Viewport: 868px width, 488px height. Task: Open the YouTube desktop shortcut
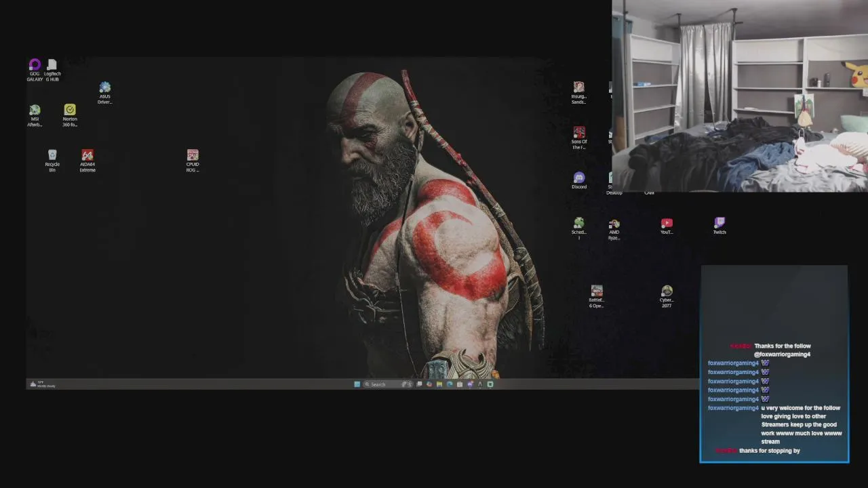667,226
